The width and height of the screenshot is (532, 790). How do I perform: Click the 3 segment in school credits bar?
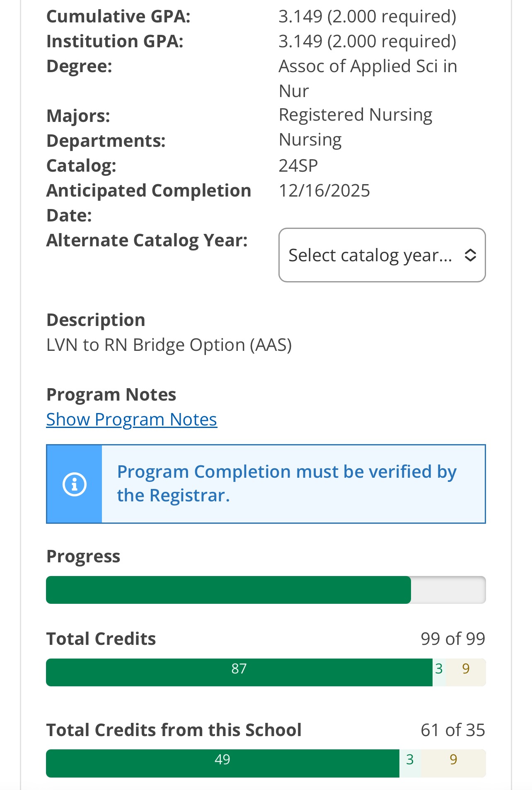(x=410, y=763)
